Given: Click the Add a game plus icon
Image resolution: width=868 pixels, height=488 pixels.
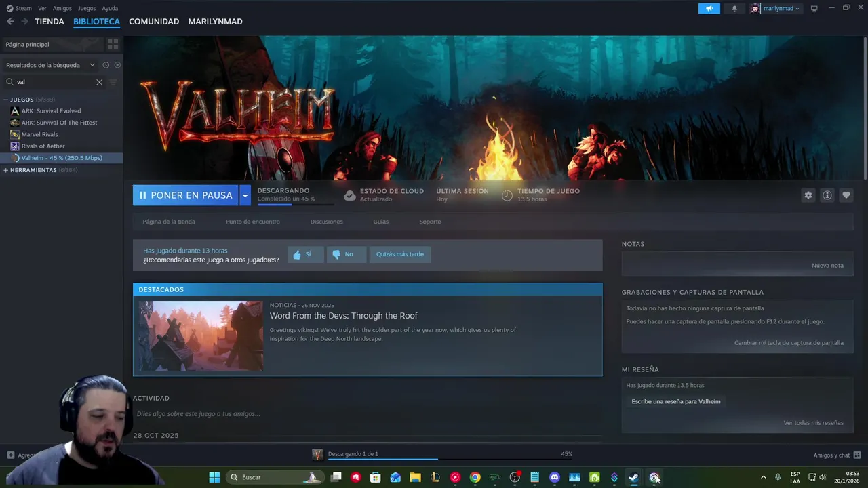Looking at the screenshot, I should pos(10,455).
